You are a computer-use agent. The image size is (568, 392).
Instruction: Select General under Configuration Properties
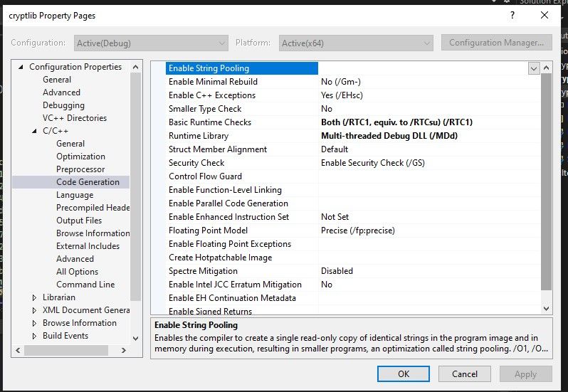(57, 80)
